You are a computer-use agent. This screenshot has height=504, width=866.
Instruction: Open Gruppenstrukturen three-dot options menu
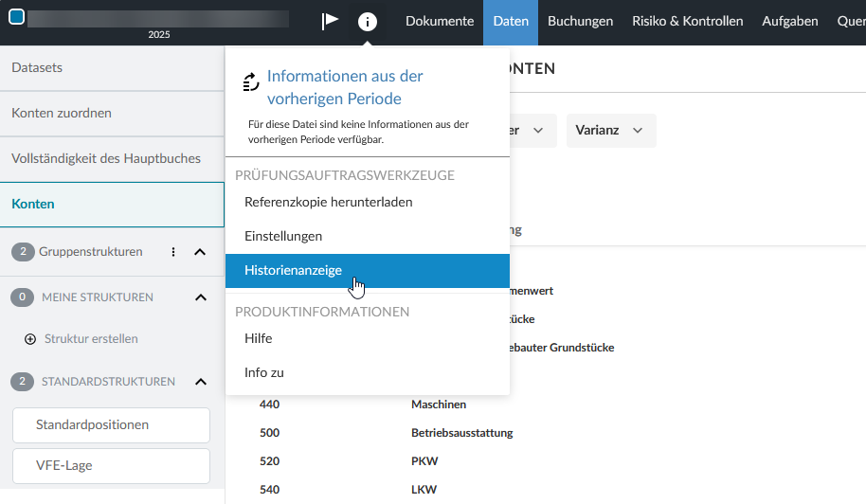click(x=173, y=252)
